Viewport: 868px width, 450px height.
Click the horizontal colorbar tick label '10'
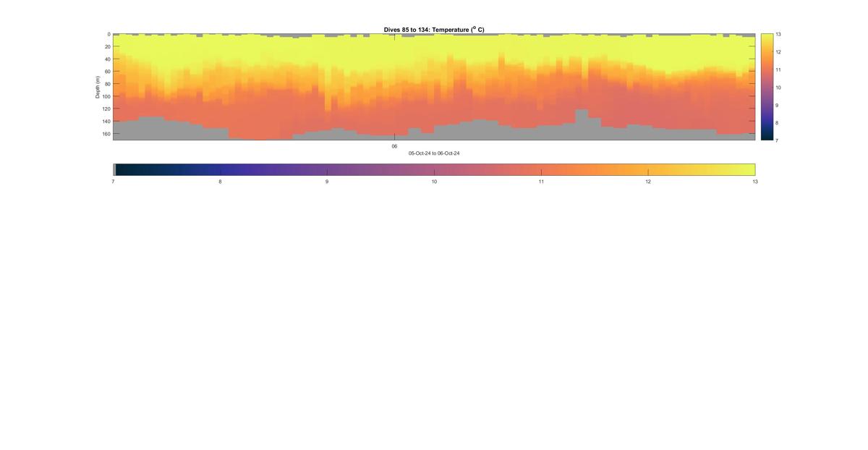point(434,182)
